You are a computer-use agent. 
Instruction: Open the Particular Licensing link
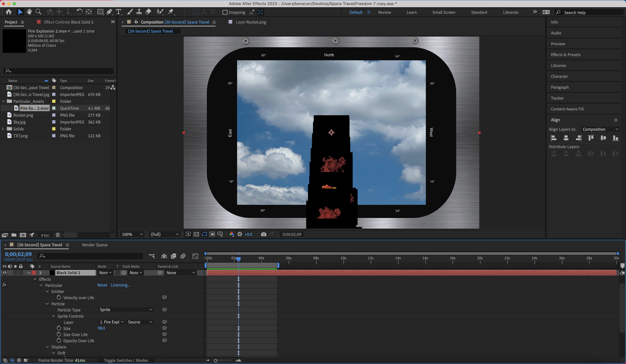click(120, 285)
